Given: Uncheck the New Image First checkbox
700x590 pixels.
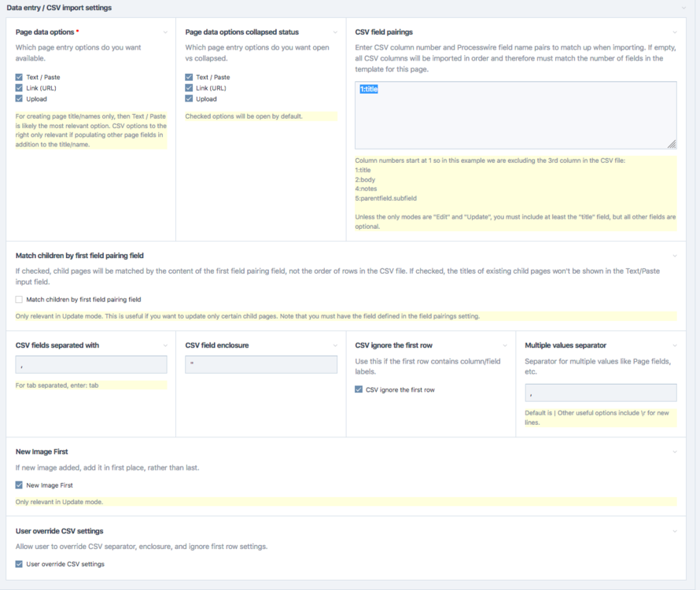Looking at the screenshot, I should click(19, 485).
